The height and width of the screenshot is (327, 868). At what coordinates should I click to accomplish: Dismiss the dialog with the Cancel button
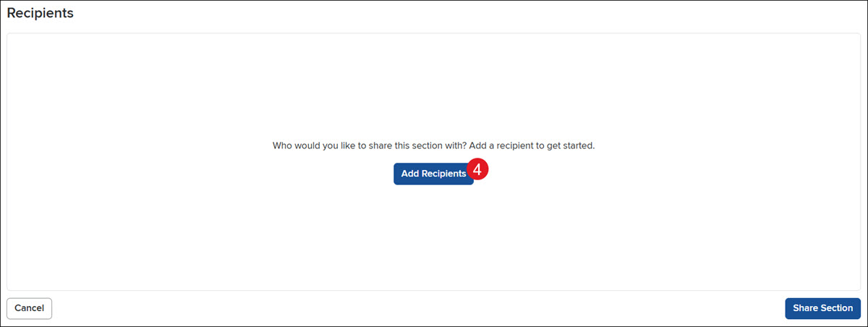[29, 308]
